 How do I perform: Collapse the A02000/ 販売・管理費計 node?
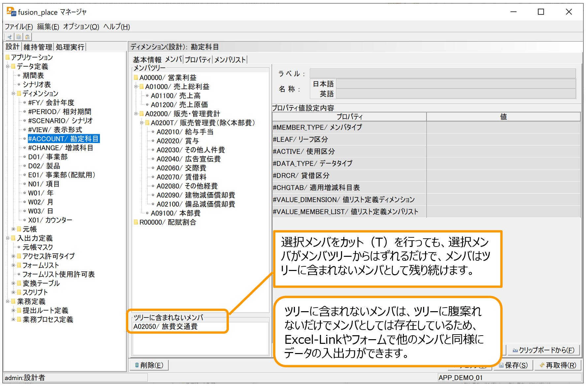point(136,114)
